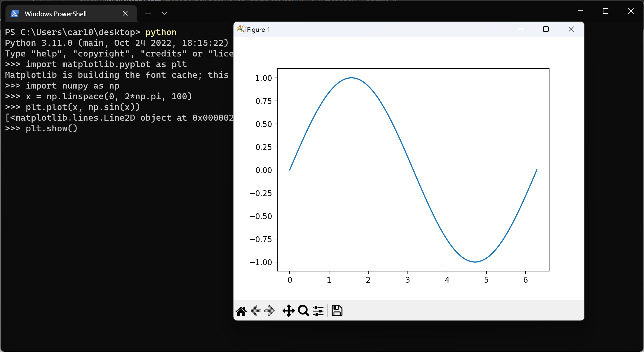Screen dimensions: 644x352
Task: Close the Windows PowerShell tab
Action: [x=125, y=13]
